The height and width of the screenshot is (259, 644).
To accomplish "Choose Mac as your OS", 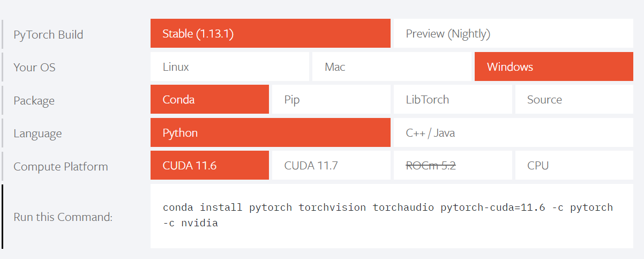I will coord(391,67).
